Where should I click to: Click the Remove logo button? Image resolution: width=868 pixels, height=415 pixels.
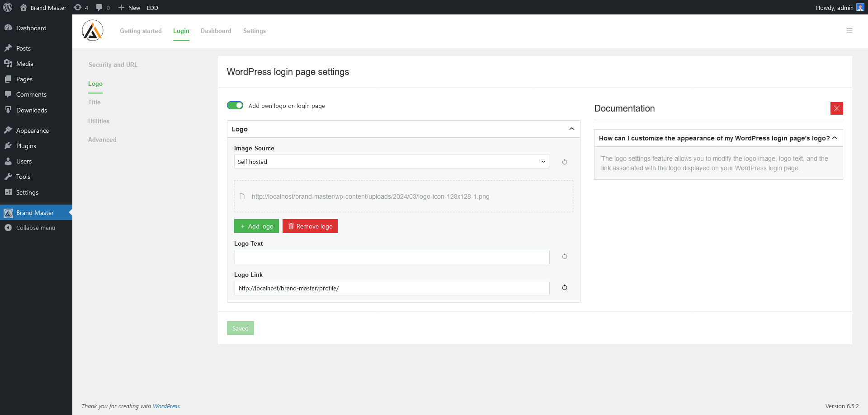tap(310, 226)
